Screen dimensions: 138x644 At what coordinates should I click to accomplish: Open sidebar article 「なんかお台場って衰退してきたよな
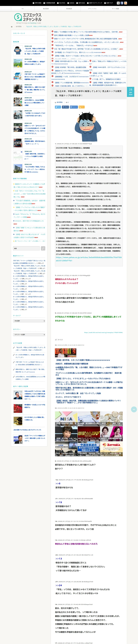click(x=35, y=169)
